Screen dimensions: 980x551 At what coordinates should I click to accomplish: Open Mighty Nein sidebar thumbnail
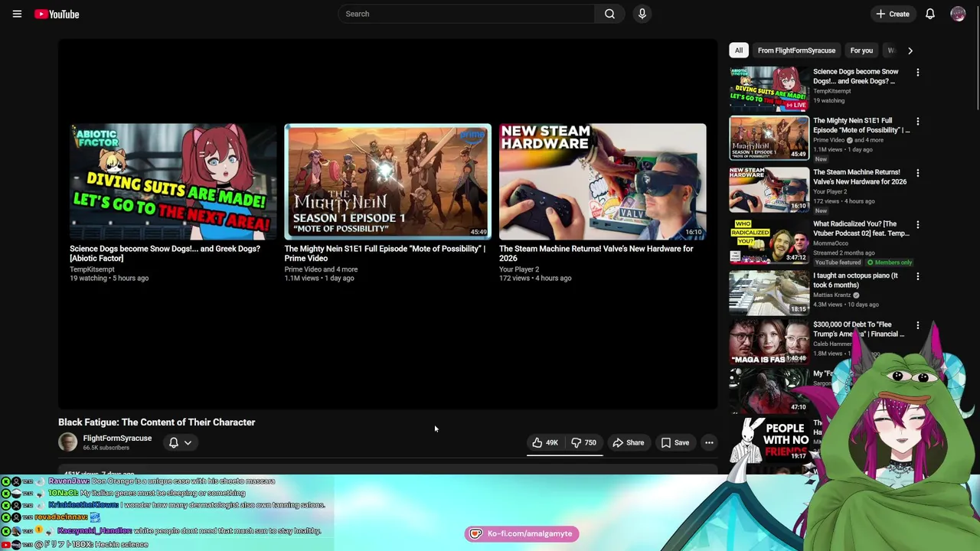(x=769, y=139)
